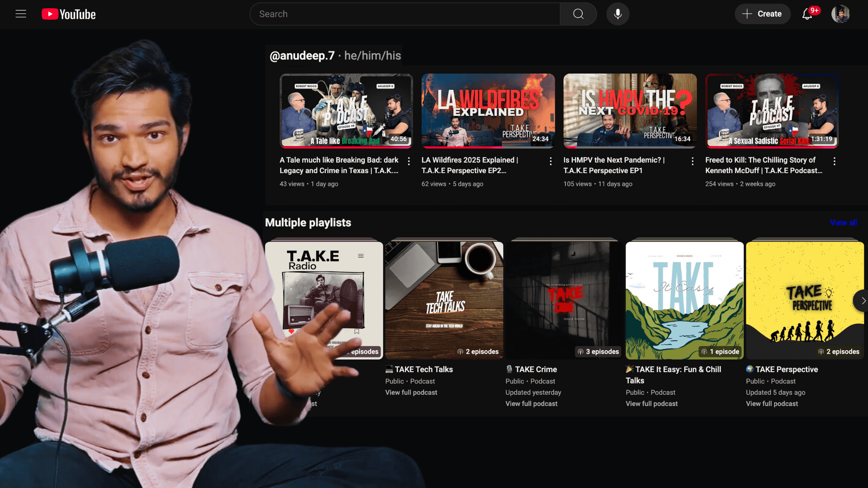Open notifications bell
The height and width of the screenshot is (488, 868).
click(807, 14)
